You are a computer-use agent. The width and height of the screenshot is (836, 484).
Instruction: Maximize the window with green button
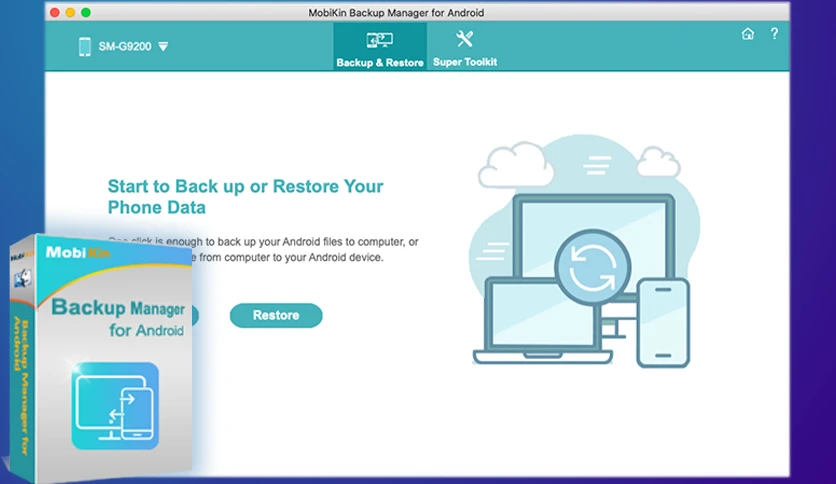coord(86,12)
